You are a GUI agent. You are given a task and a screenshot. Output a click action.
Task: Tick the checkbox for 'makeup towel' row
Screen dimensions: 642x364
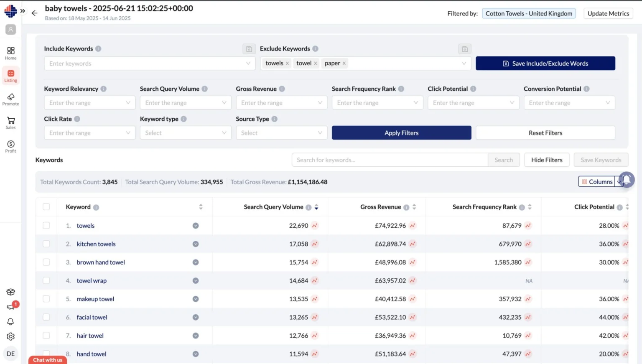[x=46, y=299]
